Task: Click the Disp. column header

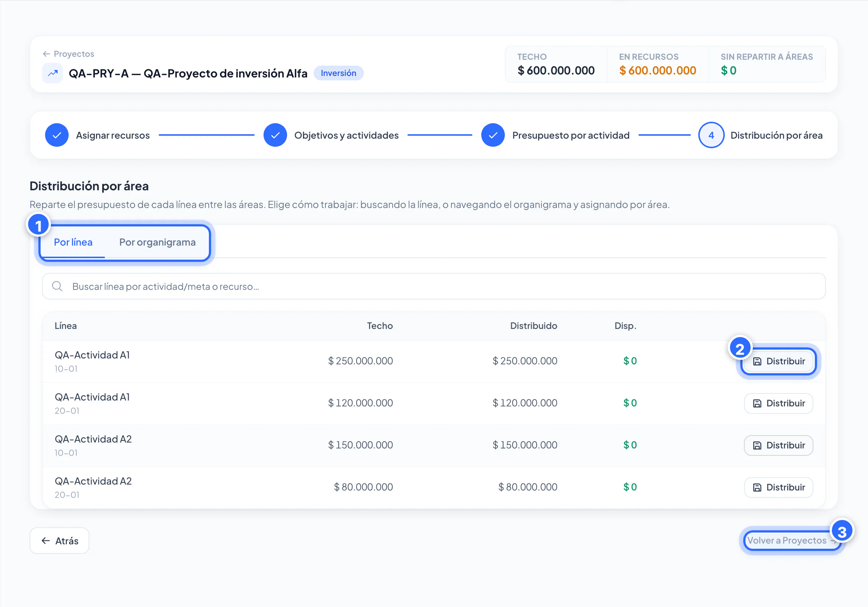Action: (625, 326)
